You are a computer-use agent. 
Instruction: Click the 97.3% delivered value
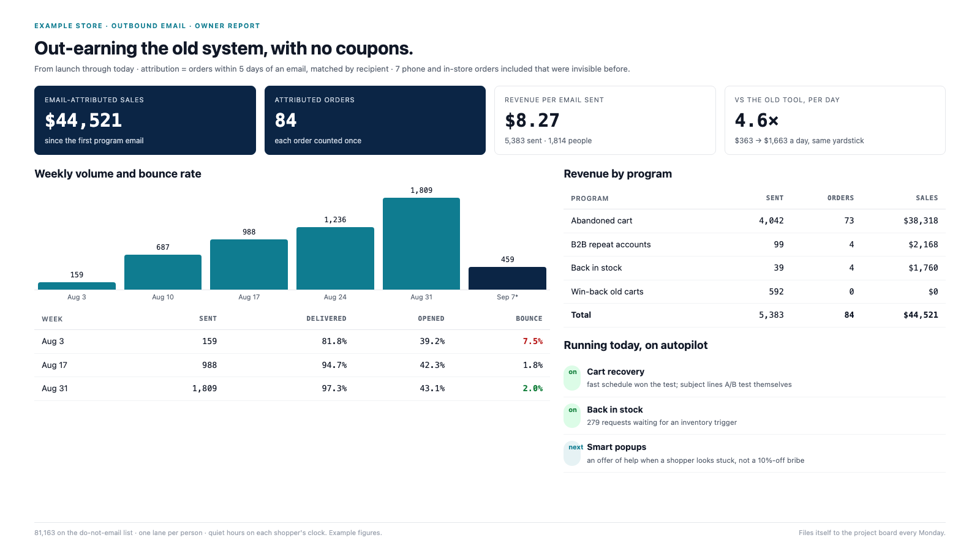click(334, 388)
